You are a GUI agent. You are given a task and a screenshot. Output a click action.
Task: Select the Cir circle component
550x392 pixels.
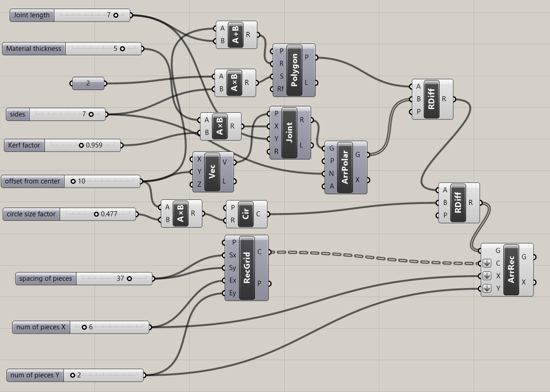point(246,214)
